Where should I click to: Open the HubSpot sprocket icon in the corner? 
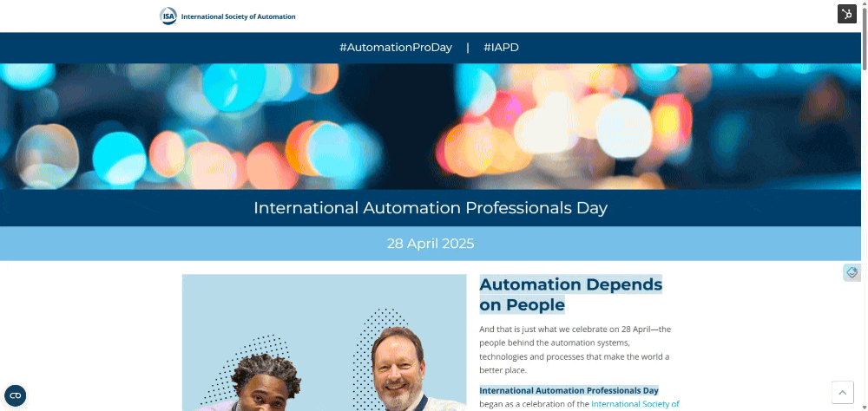tap(847, 14)
